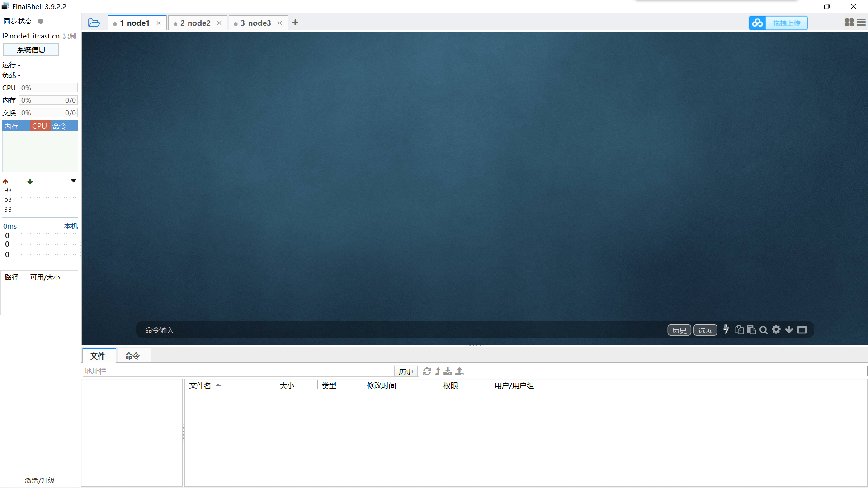Click the lightning quick command icon
This screenshot has height=488, width=868.
[x=726, y=330]
